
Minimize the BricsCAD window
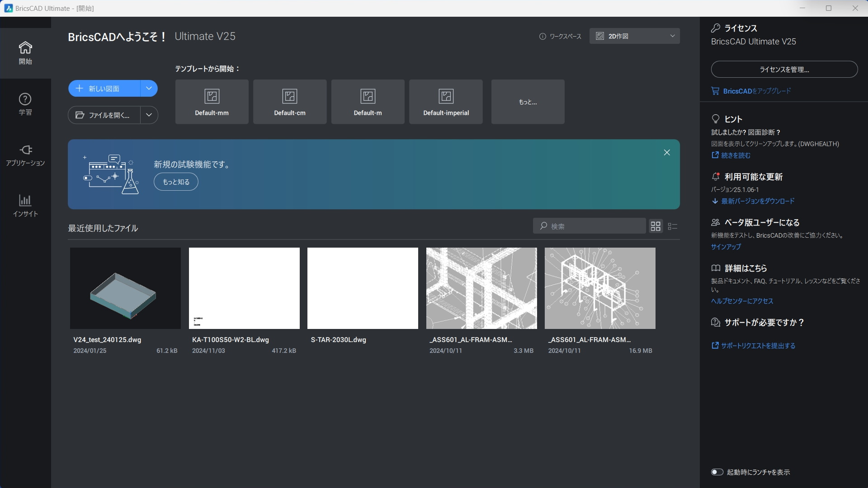(x=802, y=8)
